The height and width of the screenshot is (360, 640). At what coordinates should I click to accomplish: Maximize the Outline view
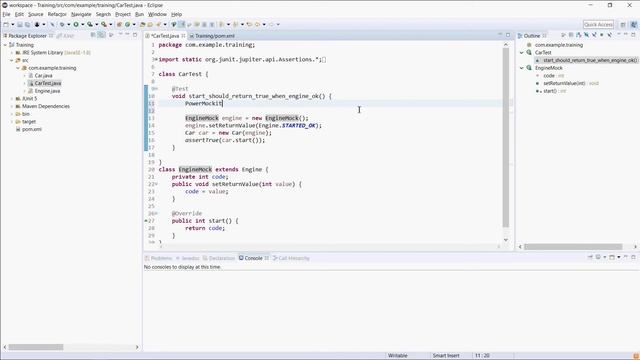633,36
